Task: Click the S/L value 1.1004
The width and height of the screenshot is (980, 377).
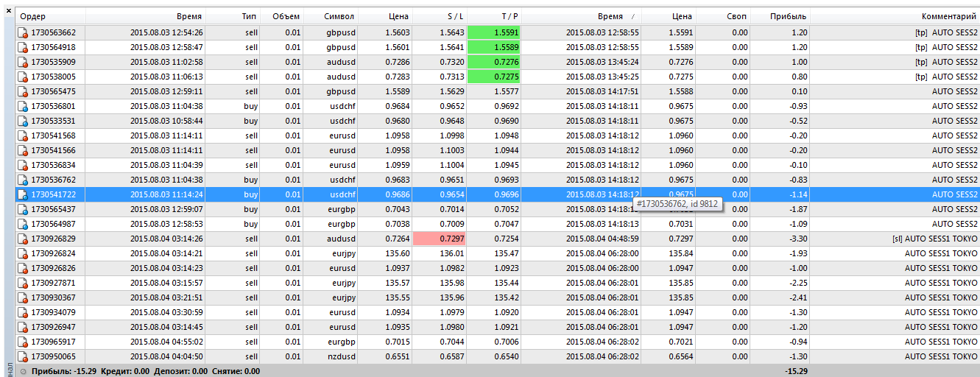Action: point(451,165)
